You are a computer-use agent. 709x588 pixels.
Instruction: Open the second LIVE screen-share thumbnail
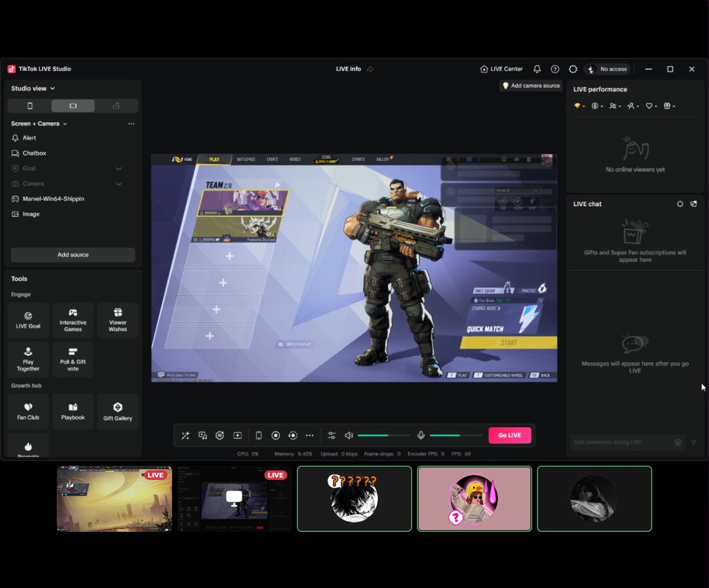click(x=234, y=499)
